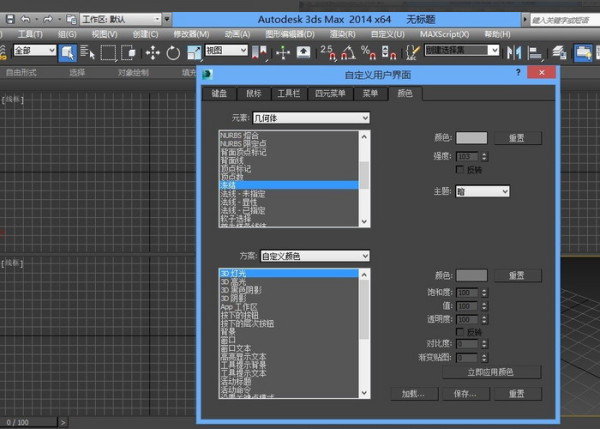Toggle Window/Crossing selection icon
The height and width of the screenshot is (429, 600).
128,52
